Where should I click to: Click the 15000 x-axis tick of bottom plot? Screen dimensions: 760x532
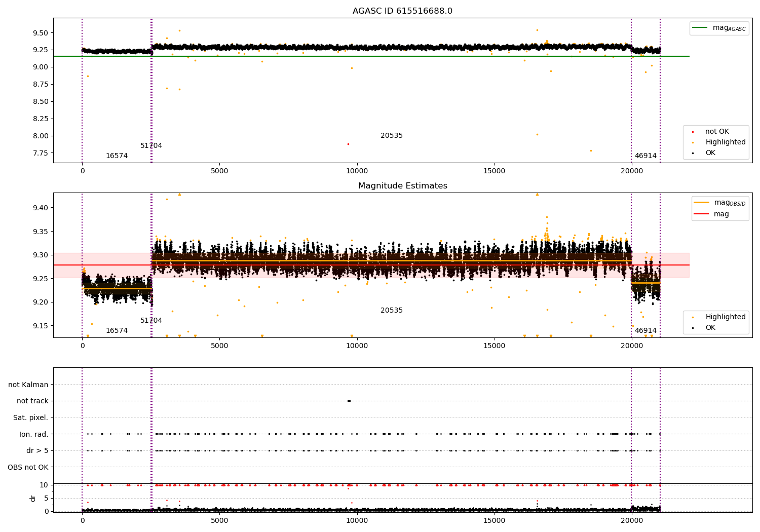[x=494, y=520]
